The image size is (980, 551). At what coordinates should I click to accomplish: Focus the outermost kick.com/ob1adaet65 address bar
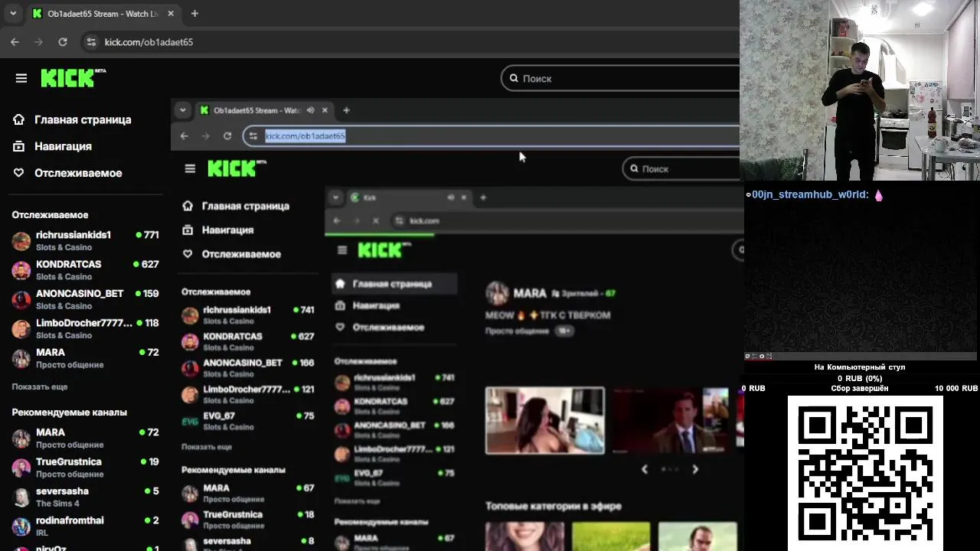point(410,42)
